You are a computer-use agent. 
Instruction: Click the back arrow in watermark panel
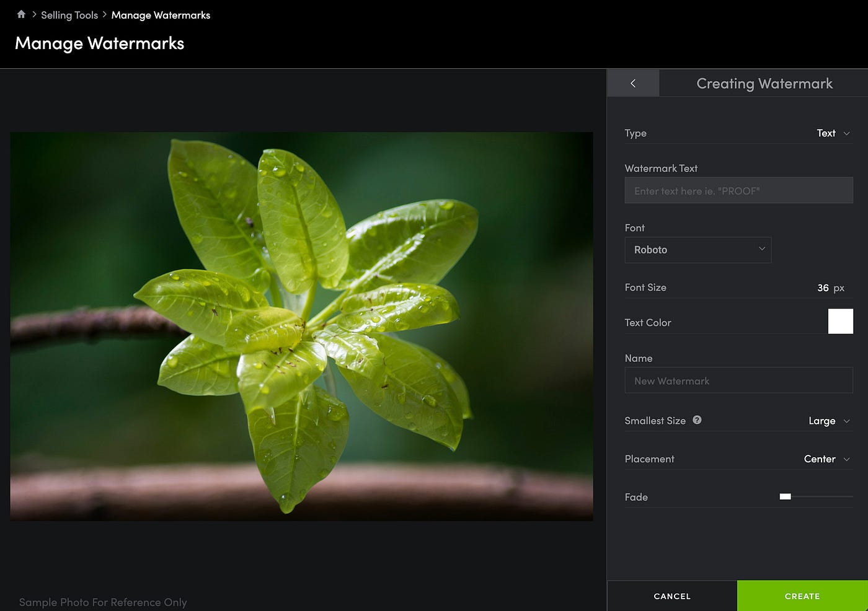pyautogui.click(x=632, y=83)
